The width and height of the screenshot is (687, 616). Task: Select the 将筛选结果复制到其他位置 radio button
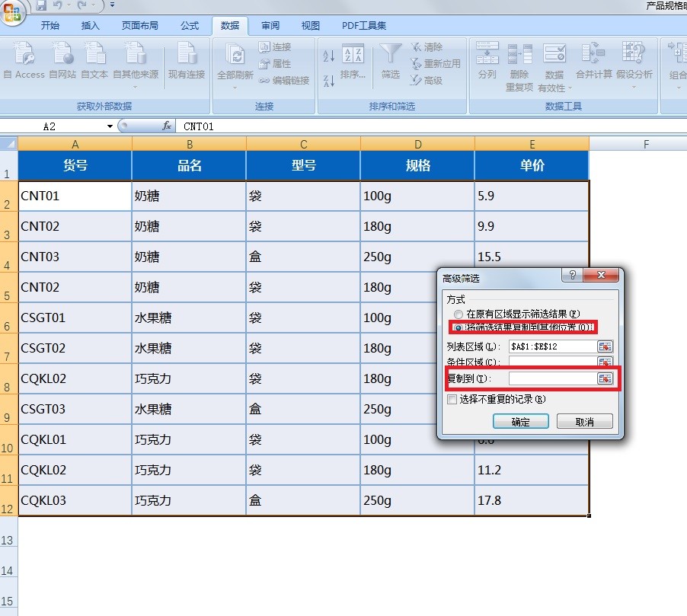tap(458, 327)
